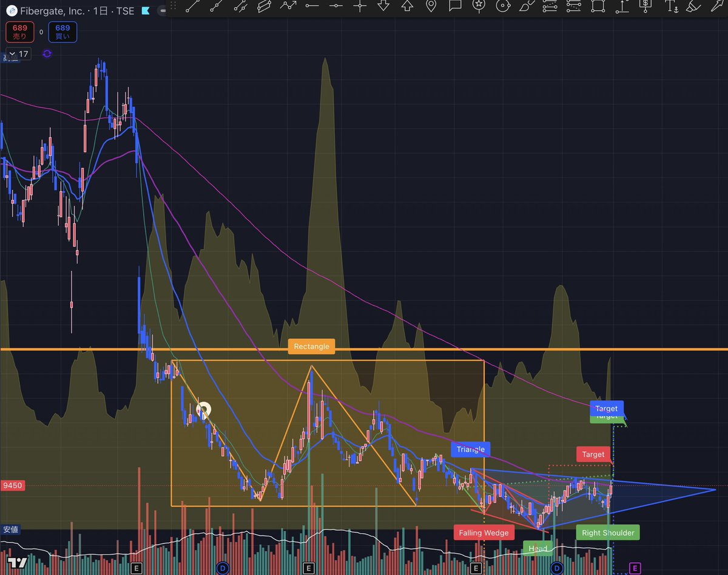728x575 pixels.
Task: Select the highlighter tool near the toolbar end
Action: pos(693,6)
